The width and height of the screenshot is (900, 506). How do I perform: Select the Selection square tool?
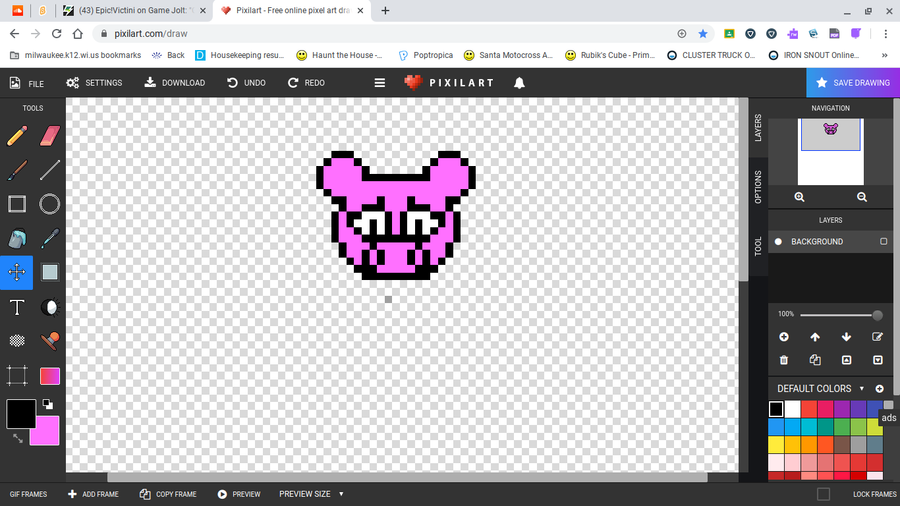click(50, 273)
